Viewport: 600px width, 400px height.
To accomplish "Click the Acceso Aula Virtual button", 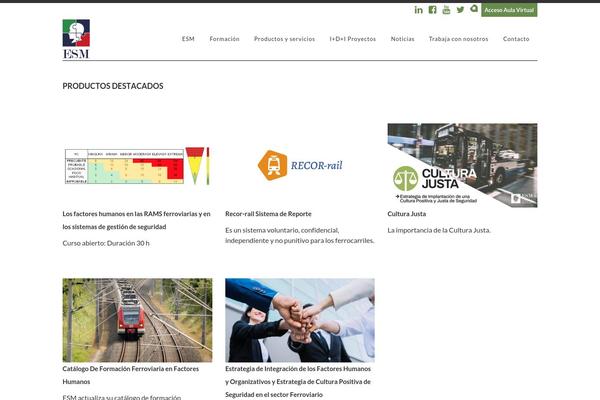I will [509, 10].
